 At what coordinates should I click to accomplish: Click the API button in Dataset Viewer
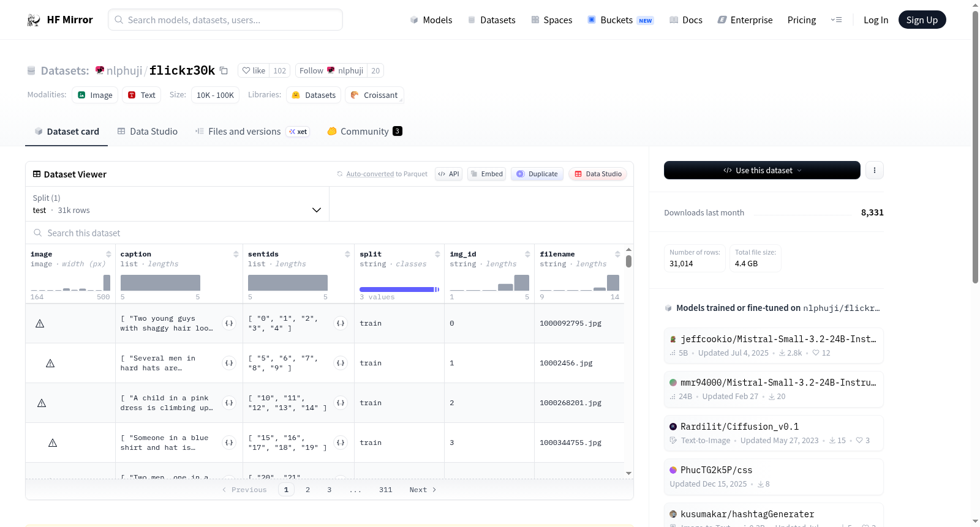point(448,174)
